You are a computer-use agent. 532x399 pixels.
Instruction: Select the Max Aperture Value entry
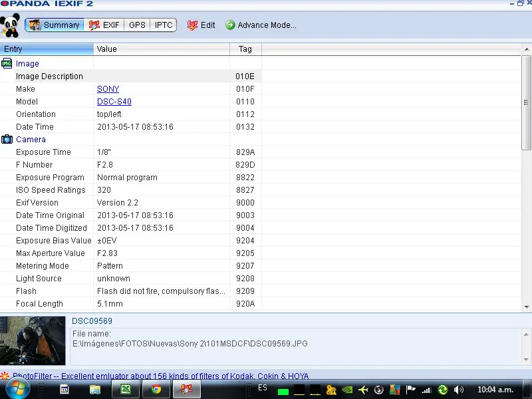point(51,253)
